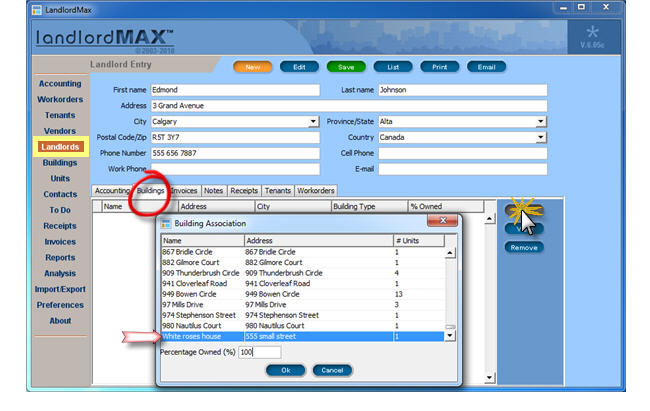Screen dimensions: 650x411
Task: Switch to the Receipts tab
Action: point(244,191)
